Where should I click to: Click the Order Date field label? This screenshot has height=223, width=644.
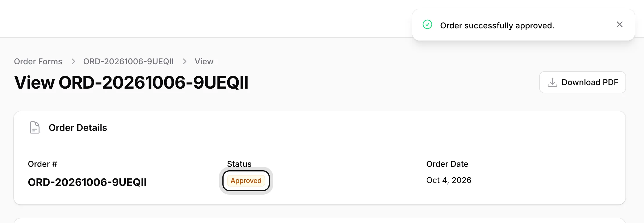point(447,164)
